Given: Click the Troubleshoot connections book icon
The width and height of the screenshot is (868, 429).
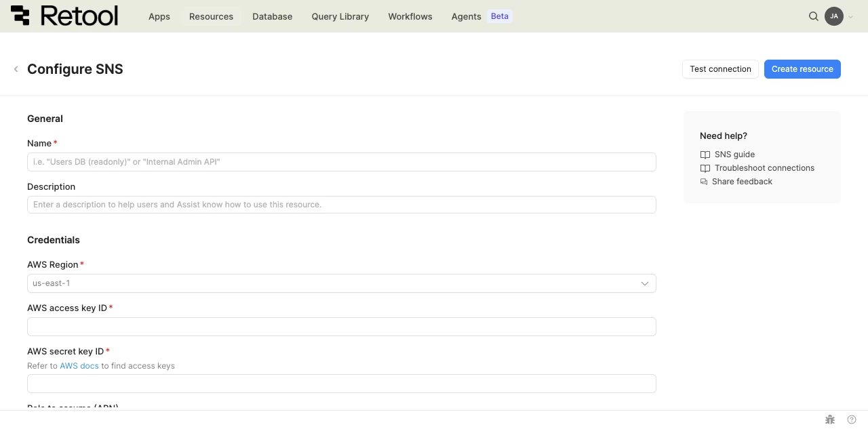Looking at the screenshot, I should [x=705, y=168].
